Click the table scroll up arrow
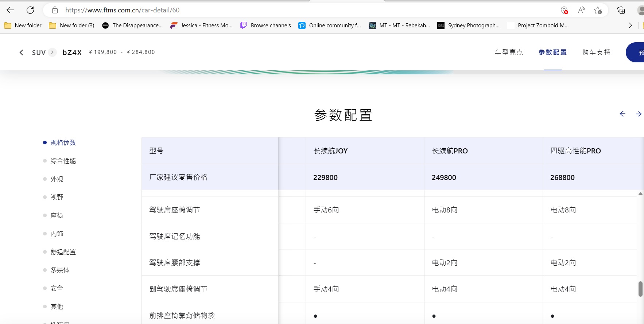This screenshot has height=324, width=644. coord(640,194)
